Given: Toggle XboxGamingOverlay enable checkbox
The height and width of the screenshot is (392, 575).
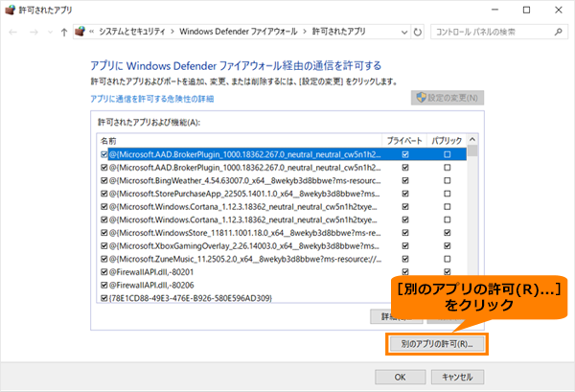Looking at the screenshot, I should [104, 246].
